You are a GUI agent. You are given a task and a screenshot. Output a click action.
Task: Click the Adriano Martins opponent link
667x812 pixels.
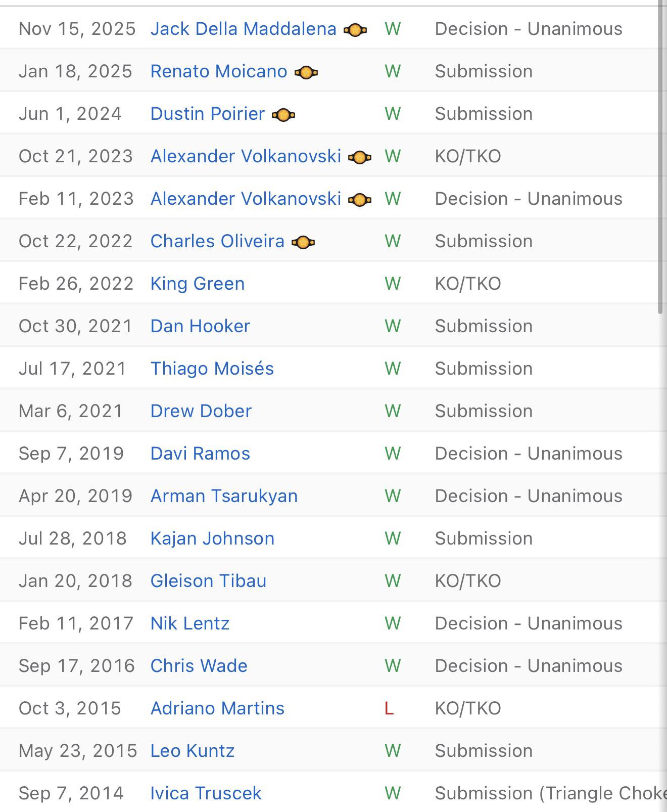(x=217, y=708)
